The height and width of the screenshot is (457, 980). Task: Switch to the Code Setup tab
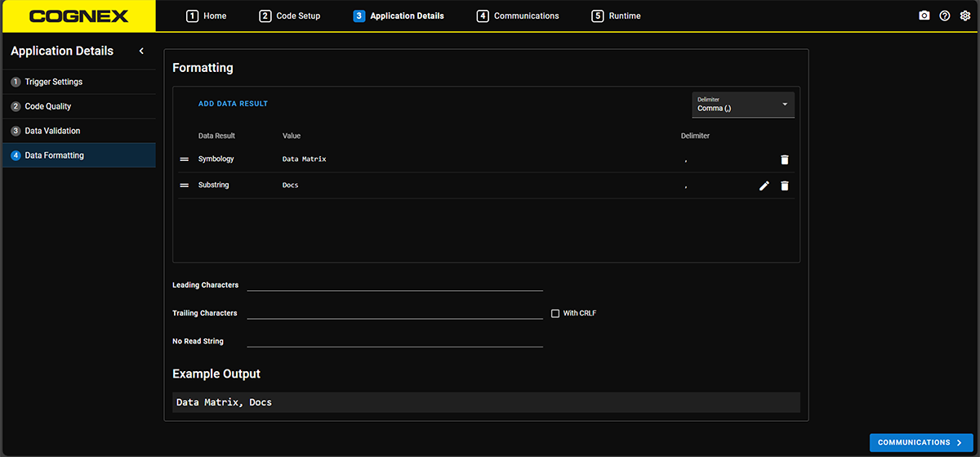click(290, 16)
